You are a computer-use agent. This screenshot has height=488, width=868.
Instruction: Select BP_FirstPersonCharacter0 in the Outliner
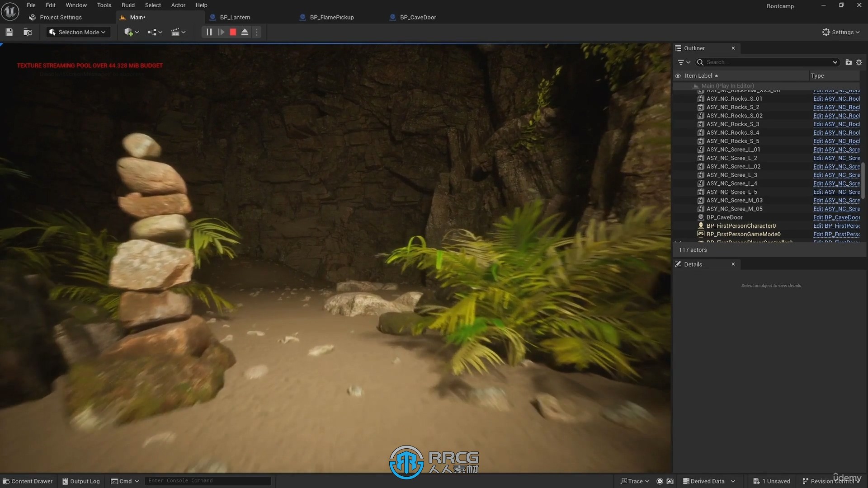tap(741, 225)
